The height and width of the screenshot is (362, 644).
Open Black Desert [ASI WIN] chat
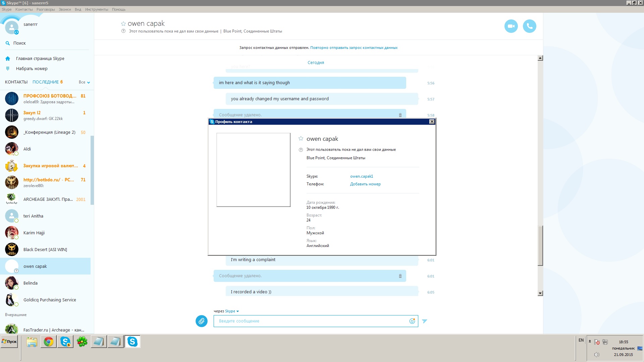[45, 249]
